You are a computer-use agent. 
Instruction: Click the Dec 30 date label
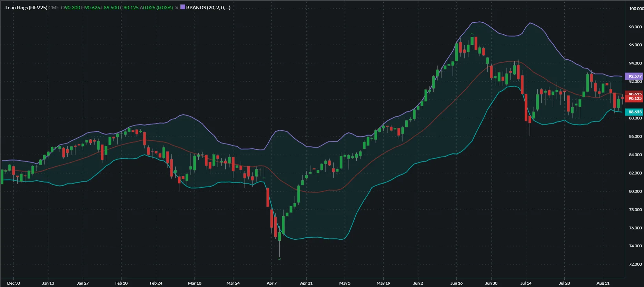[x=13, y=283]
